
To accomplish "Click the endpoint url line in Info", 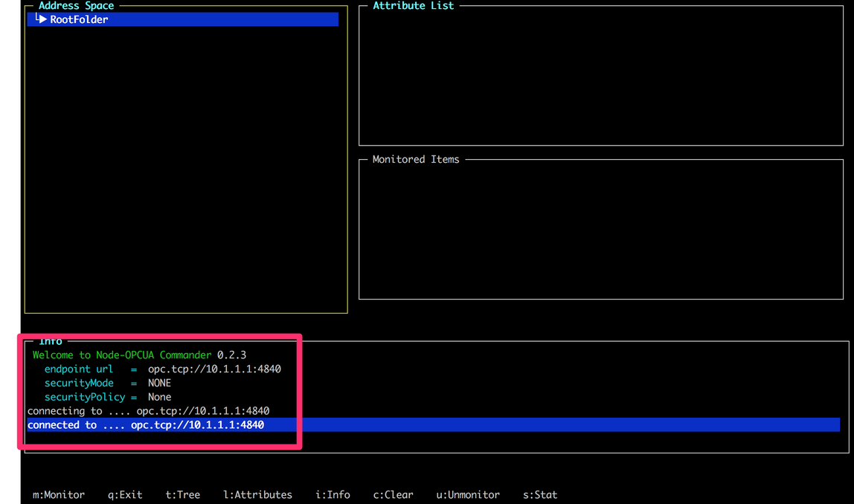I will point(162,369).
